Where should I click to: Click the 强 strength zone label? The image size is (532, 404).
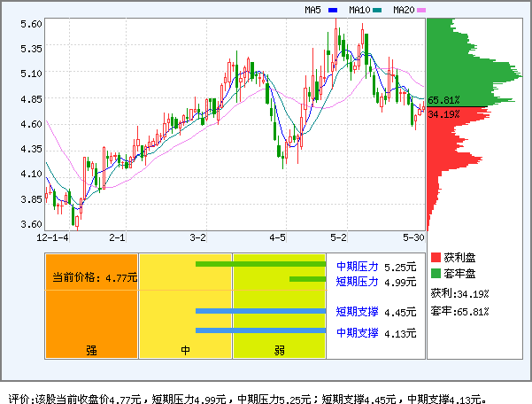click(91, 350)
